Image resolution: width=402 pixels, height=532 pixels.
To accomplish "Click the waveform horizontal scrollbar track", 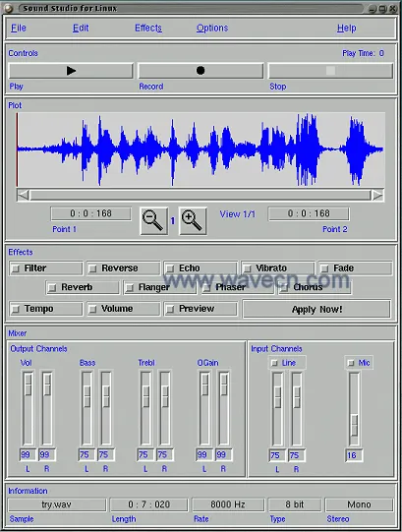I will click(201, 195).
